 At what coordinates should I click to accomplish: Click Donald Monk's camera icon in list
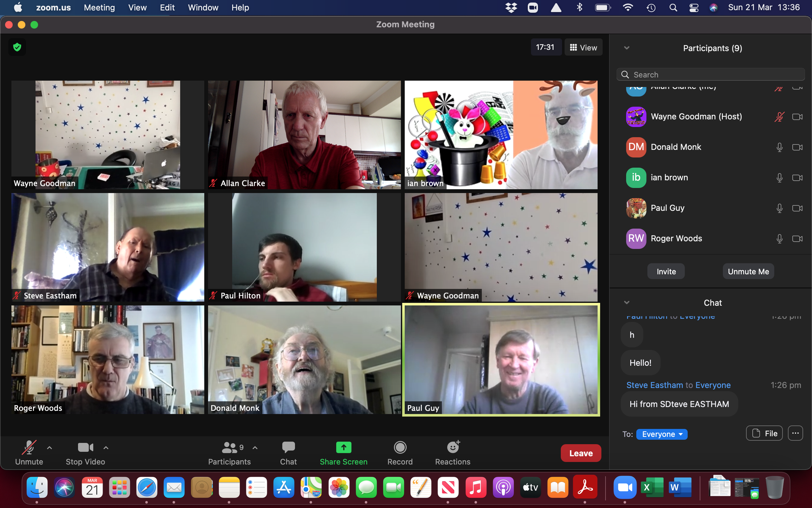797,147
